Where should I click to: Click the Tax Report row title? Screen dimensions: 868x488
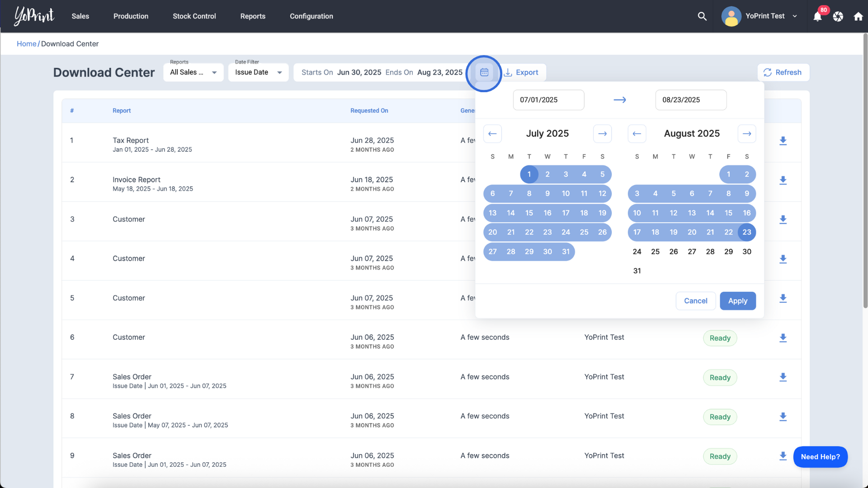click(x=131, y=141)
